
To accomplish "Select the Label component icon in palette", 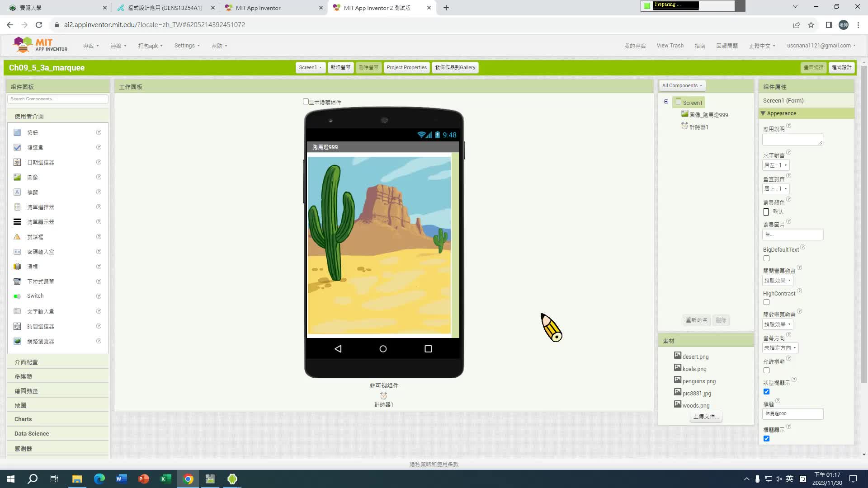I will (17, 192).
